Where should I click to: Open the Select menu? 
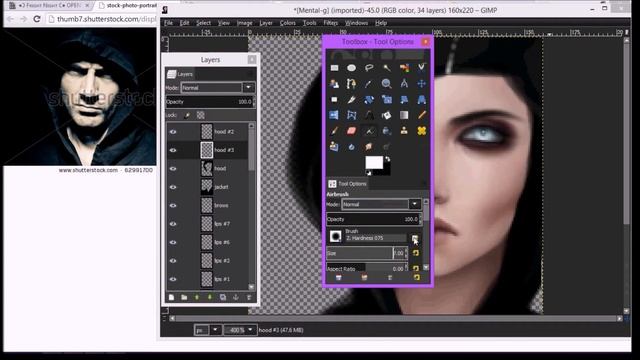click(x=203, y=23)
